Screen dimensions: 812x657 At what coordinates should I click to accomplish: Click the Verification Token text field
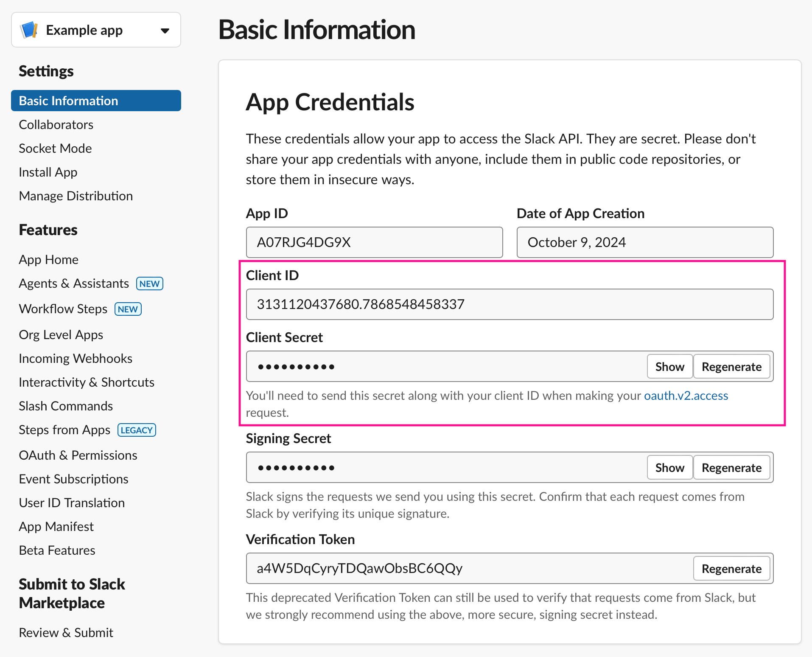pyautogui.click(x=467, y=569)
